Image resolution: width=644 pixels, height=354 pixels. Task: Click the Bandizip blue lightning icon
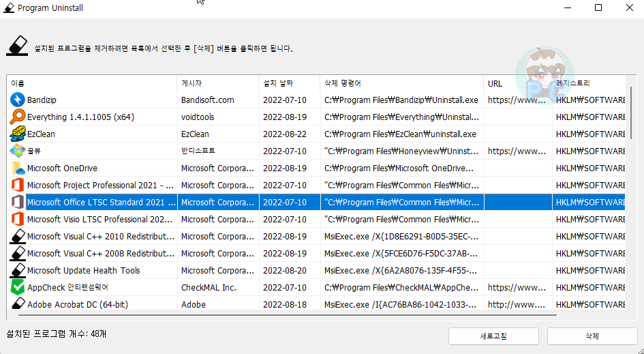point(18,100)
